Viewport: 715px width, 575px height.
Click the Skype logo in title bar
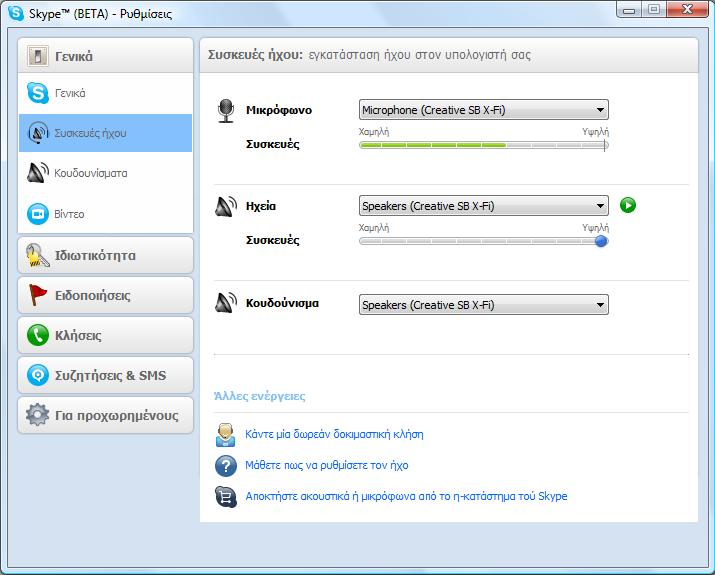pos(16,13)
